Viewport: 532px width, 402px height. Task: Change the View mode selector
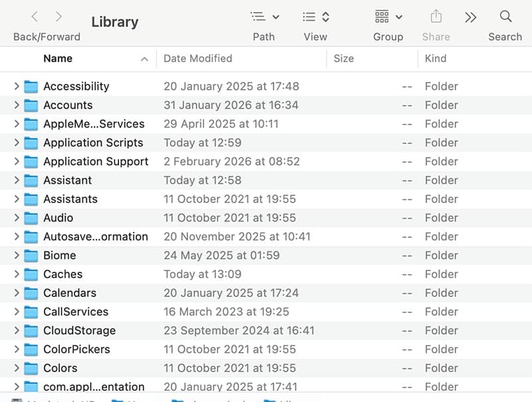(316, 17)
